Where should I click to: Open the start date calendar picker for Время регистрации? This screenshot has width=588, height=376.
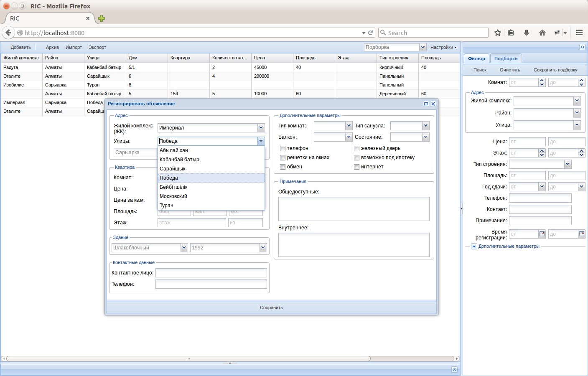coord(542,234)
